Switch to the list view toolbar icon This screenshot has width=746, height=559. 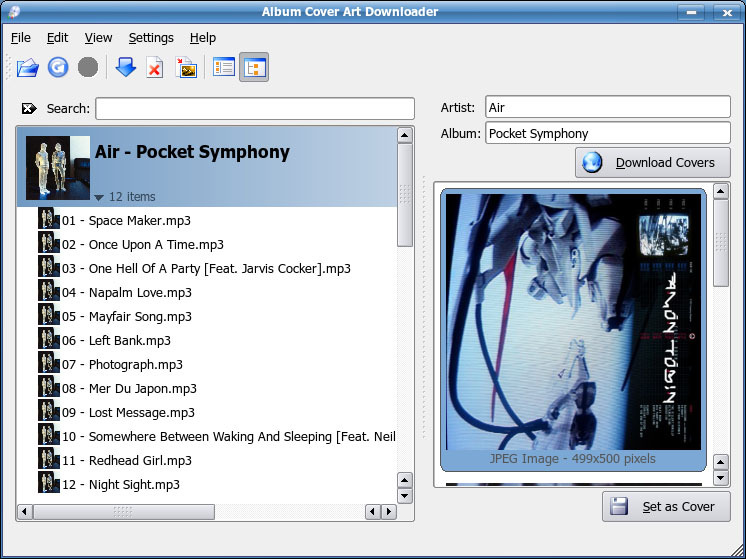point(224,67)
